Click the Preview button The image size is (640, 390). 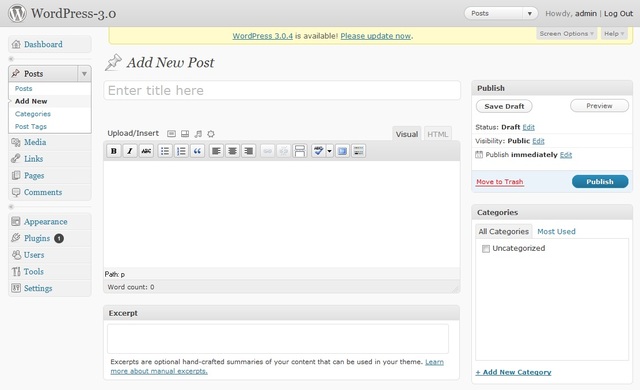(x=599, y=106)
